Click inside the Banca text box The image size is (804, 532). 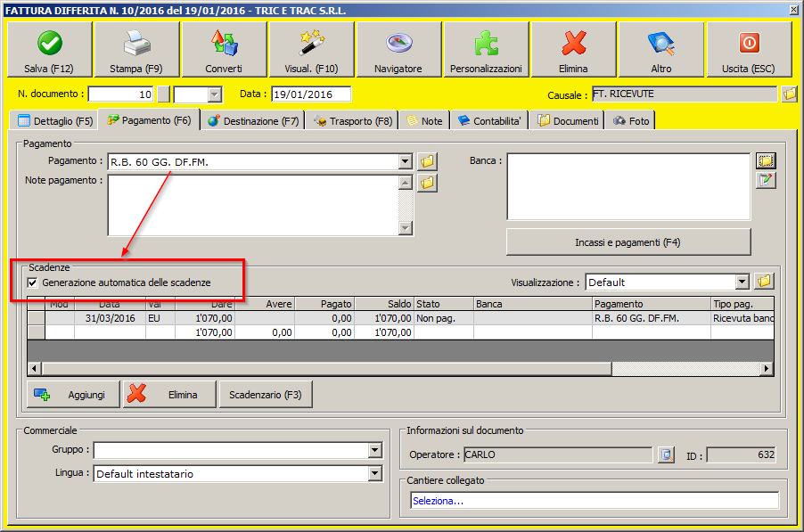point(628,186)
